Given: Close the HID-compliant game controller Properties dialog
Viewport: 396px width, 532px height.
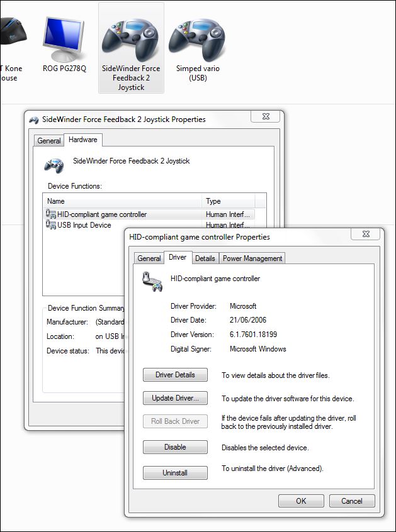Looking at the screenshot, I should (x=366, y=234).
